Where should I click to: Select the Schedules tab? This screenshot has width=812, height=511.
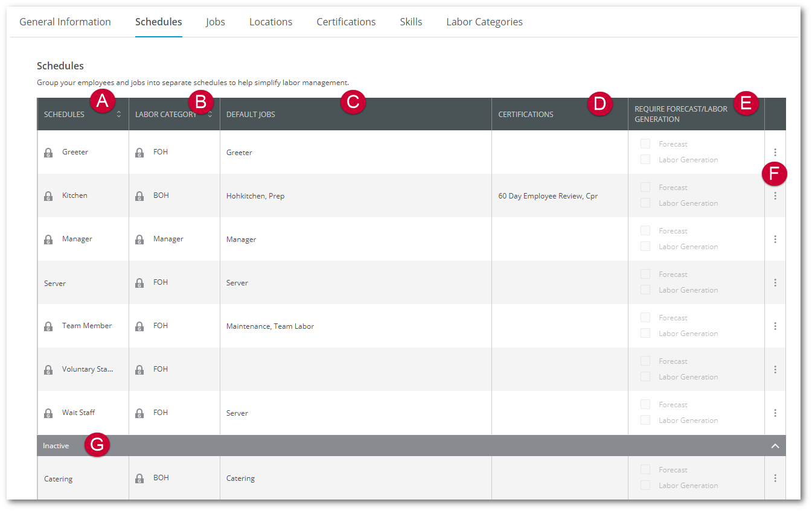tap(159, 22)
